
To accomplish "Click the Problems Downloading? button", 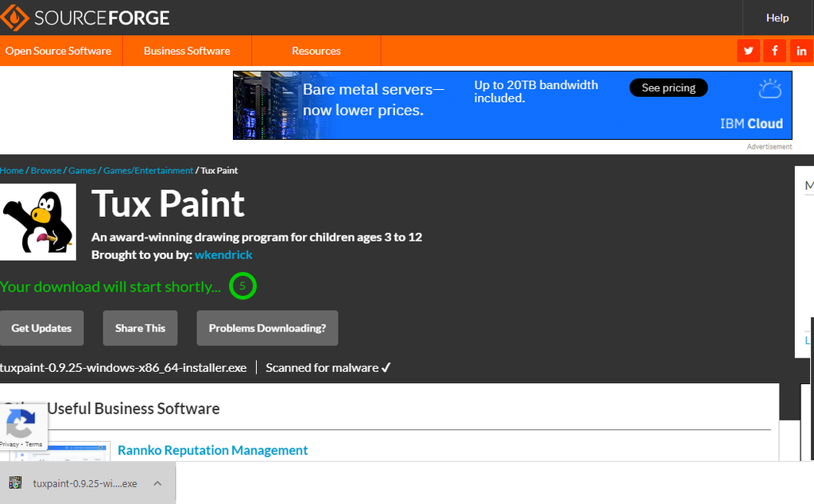I will 267,328.
